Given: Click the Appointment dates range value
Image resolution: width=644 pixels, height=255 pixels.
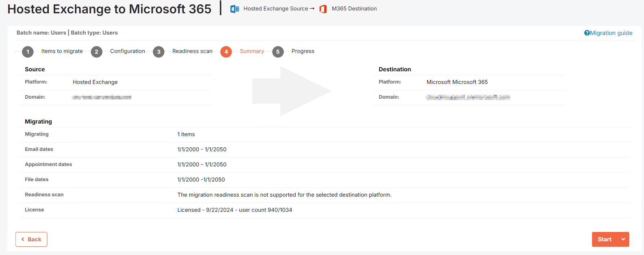Looking at the screenshot, I should tap(202, 165).
